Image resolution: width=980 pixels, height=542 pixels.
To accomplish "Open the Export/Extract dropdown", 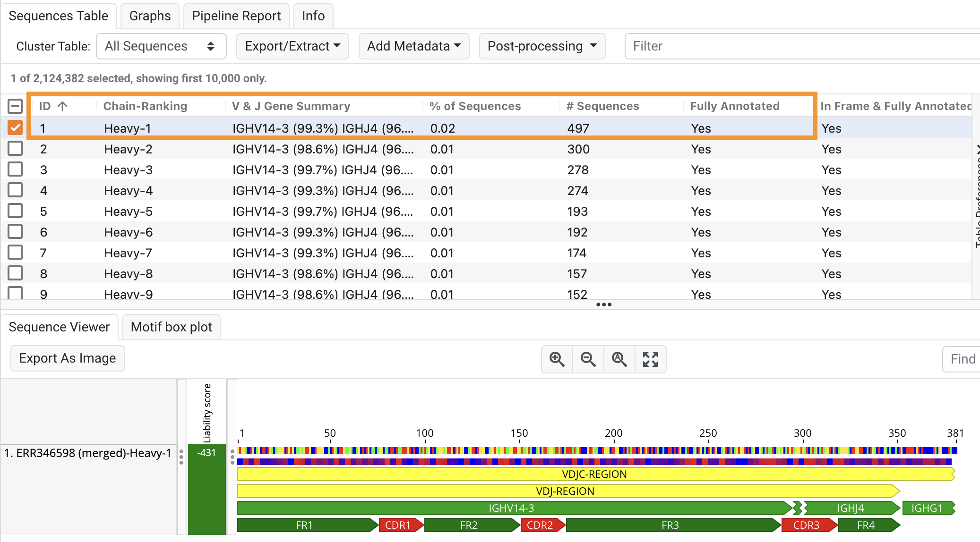I will [x=292, y=46].
